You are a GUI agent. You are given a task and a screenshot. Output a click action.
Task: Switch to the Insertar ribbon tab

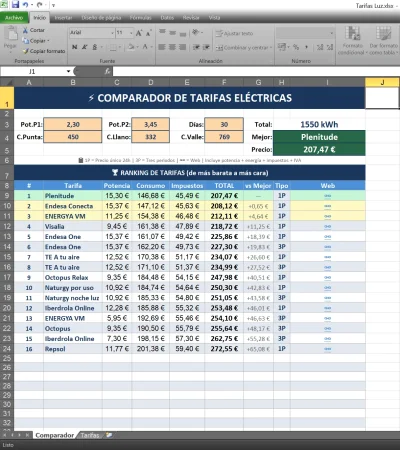(x=63, y=18)
